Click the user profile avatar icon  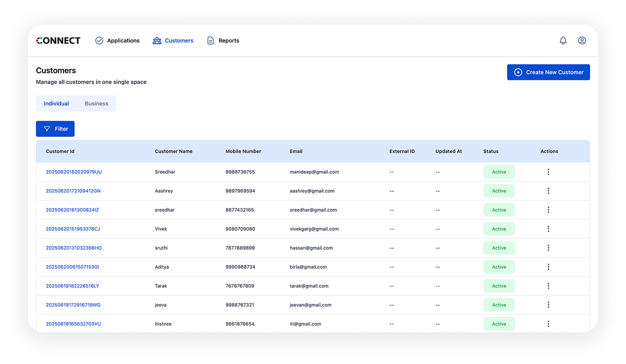point(582,40)
